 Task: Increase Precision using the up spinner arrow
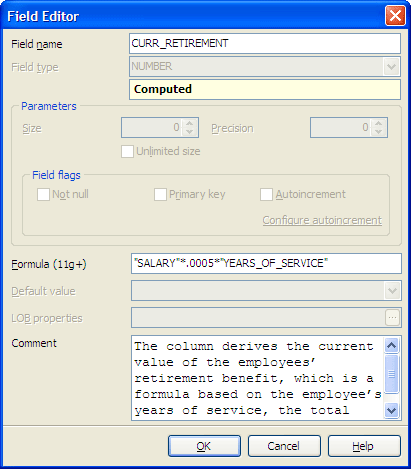click(x=378, y=123)
